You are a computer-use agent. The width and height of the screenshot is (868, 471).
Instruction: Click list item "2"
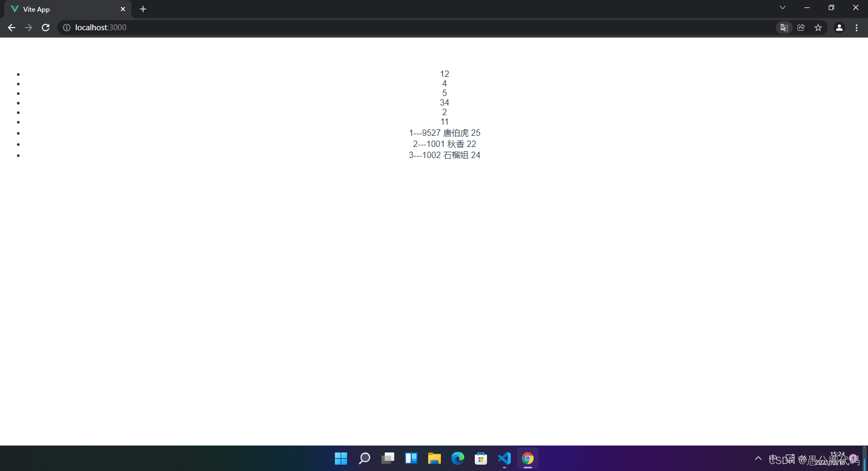click(445, 112)
